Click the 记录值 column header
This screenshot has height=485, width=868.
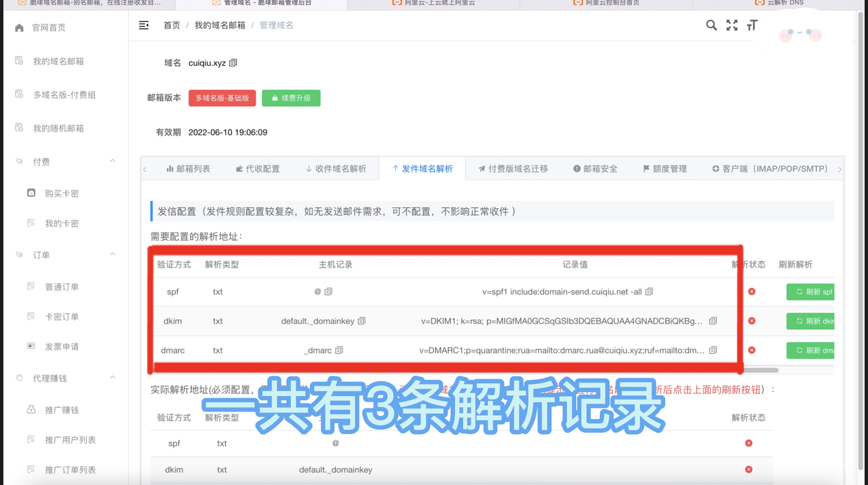(575, 265)
